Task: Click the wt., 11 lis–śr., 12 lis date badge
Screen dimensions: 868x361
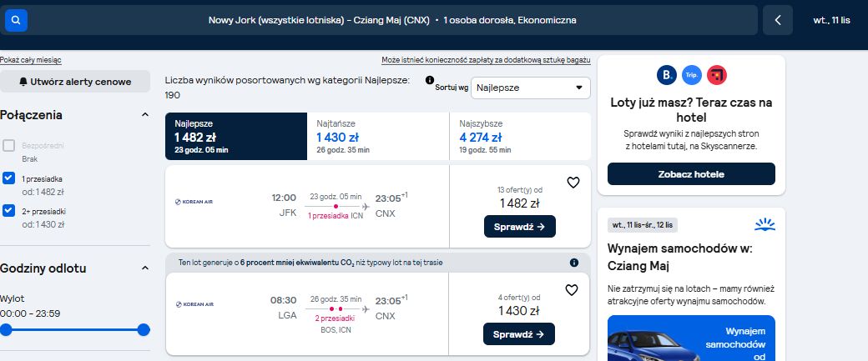Action: click(x=642, y=225)
